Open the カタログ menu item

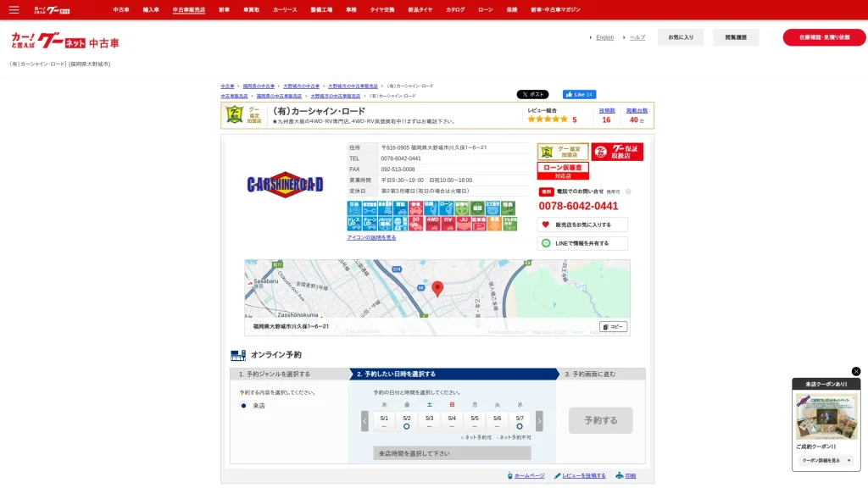tap(455, 10)
